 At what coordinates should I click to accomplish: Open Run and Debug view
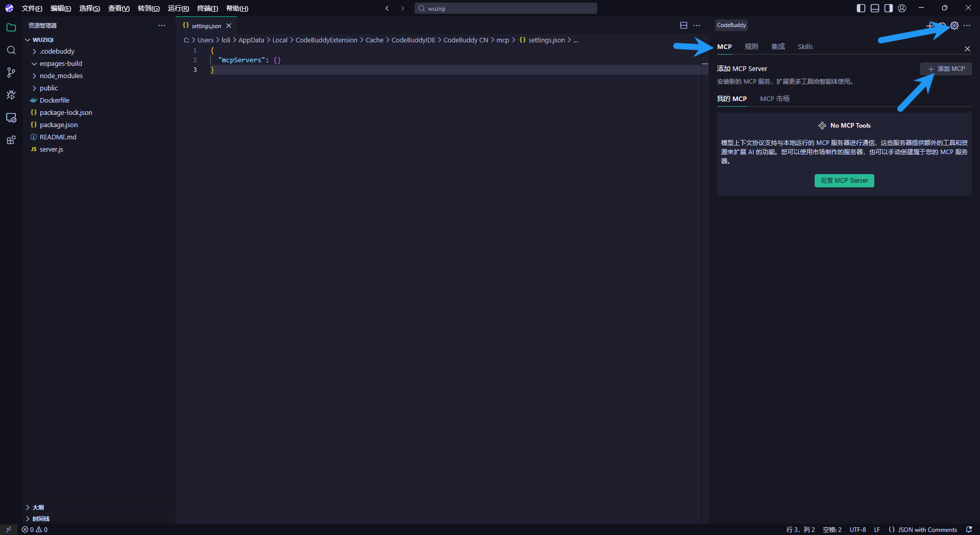tap(11, 95)
